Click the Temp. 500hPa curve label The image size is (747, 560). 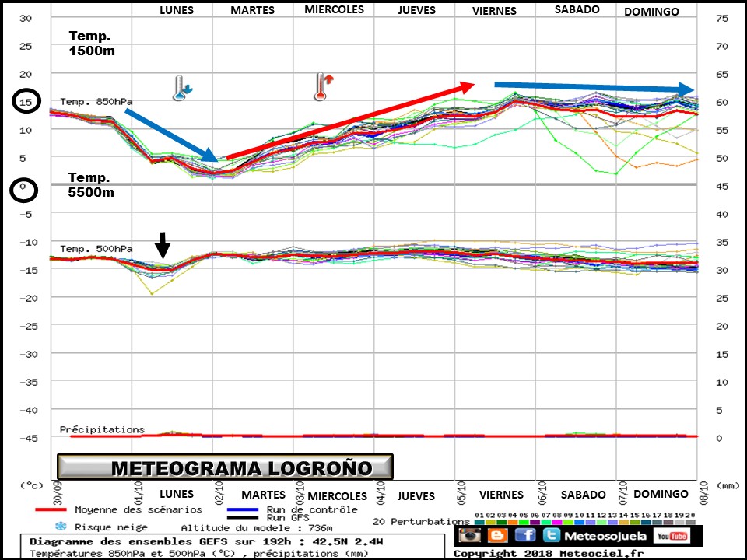(x=96, y=249)
